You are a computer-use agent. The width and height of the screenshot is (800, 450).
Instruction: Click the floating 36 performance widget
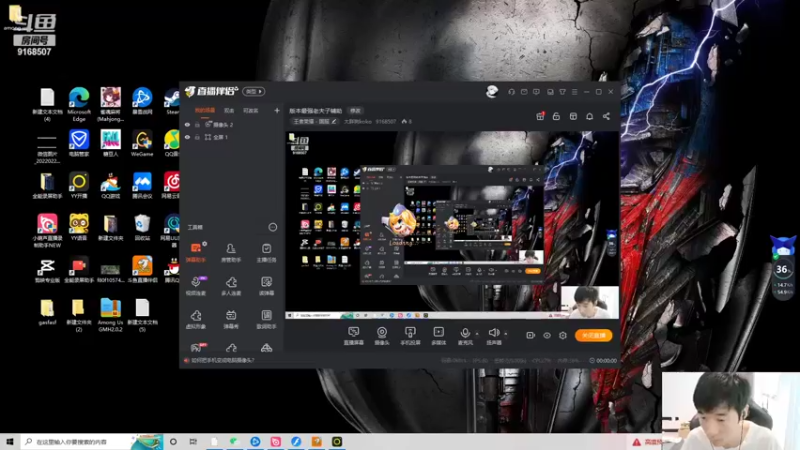tap(783, 269)
